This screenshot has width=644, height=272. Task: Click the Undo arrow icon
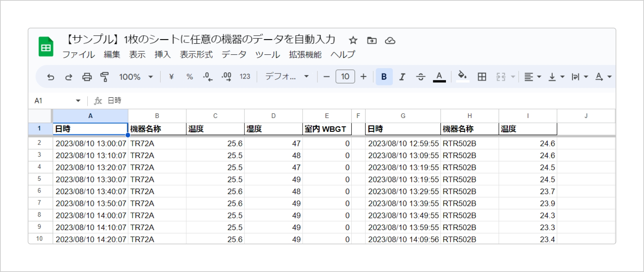[51, 77]
